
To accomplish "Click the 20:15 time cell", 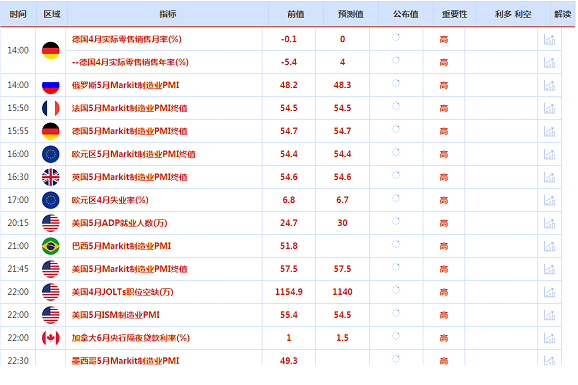I will point(18,223).
